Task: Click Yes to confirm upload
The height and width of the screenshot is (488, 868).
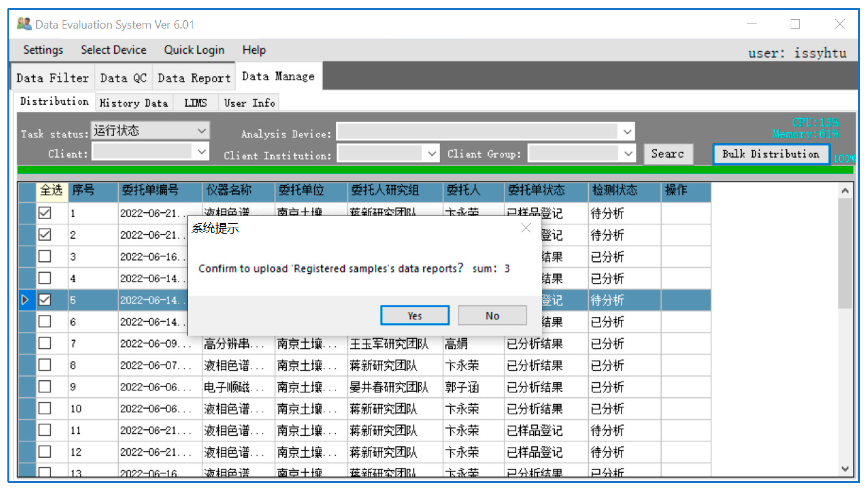Action: pyautogui.click(x=415, y=316)
